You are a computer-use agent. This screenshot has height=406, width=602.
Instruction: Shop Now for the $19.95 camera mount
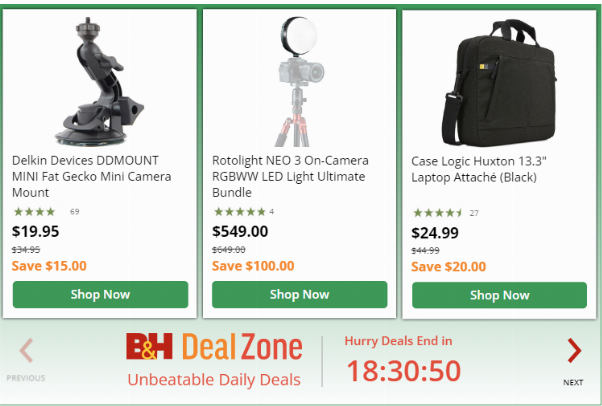click(x=100, y=295)
